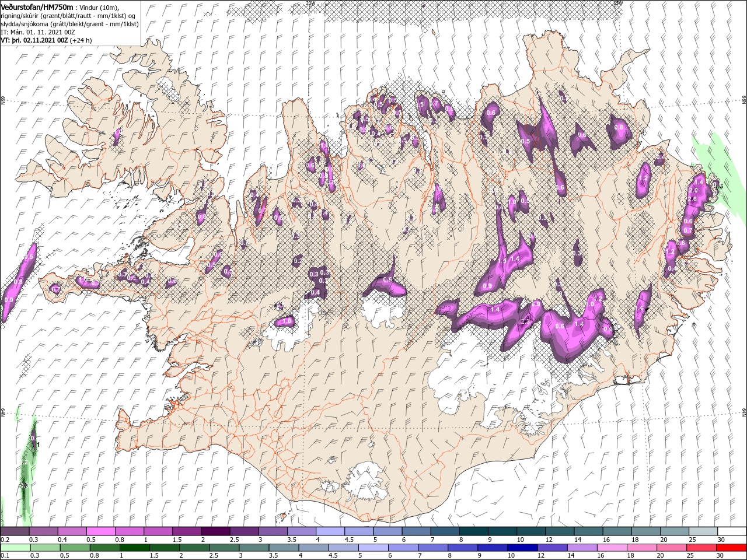
Task: Select the 'IT: Mán. 01. 11. 2021 00Z' line
Action: 37,32
